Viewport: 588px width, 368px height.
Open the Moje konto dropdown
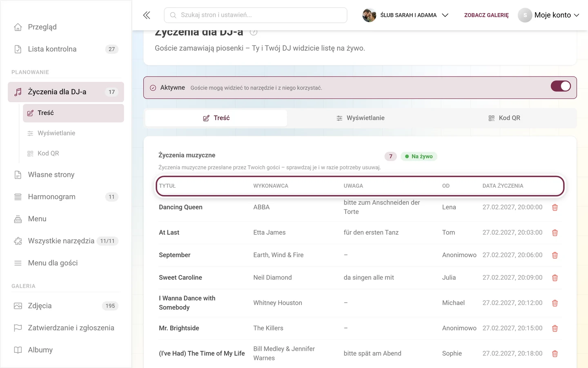point(549,15)
